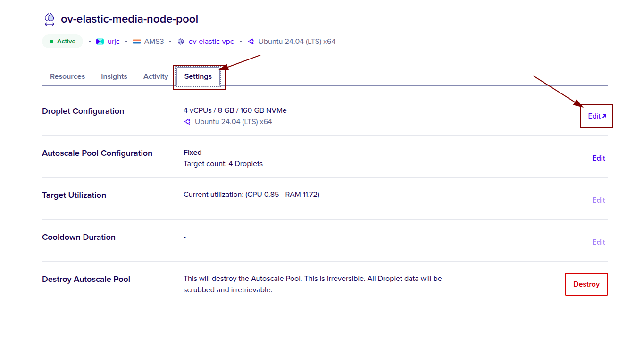Click the Destroy button for the pool
Image resolution: width=644 pixels, height=340 pixels.
point(586,284)
